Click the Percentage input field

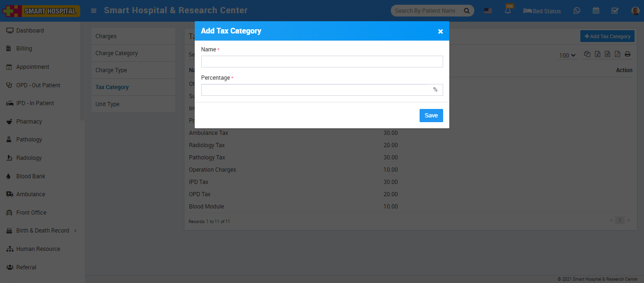tap(314, 90)
